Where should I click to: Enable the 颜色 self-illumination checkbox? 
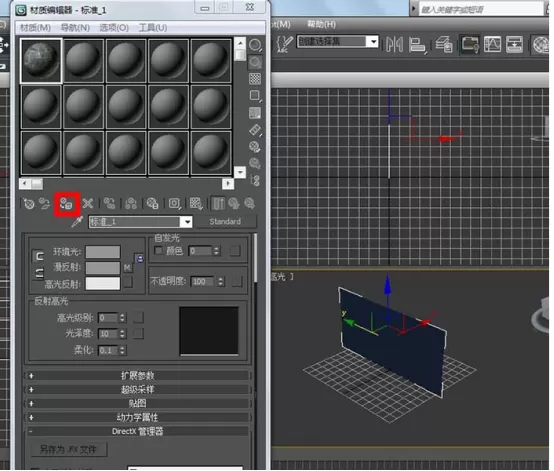point(158,251)
